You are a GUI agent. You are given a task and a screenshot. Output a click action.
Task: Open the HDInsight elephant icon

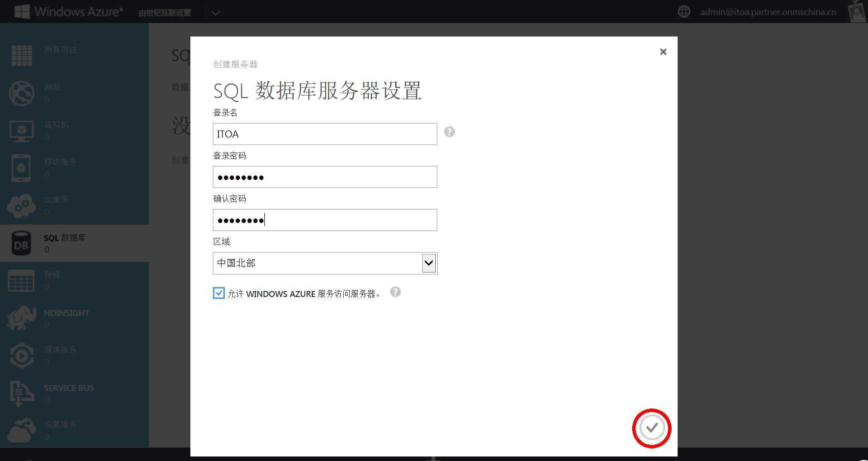(21, 318)
